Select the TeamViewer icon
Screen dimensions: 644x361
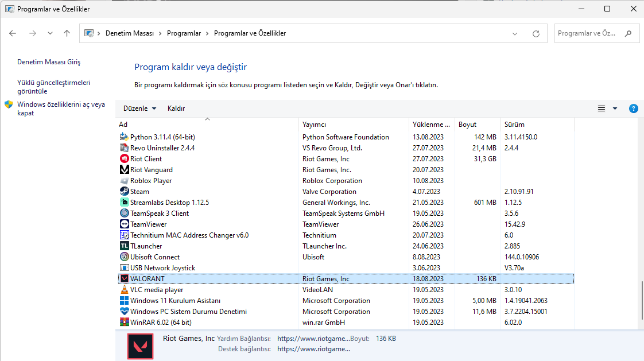[124, 224]
